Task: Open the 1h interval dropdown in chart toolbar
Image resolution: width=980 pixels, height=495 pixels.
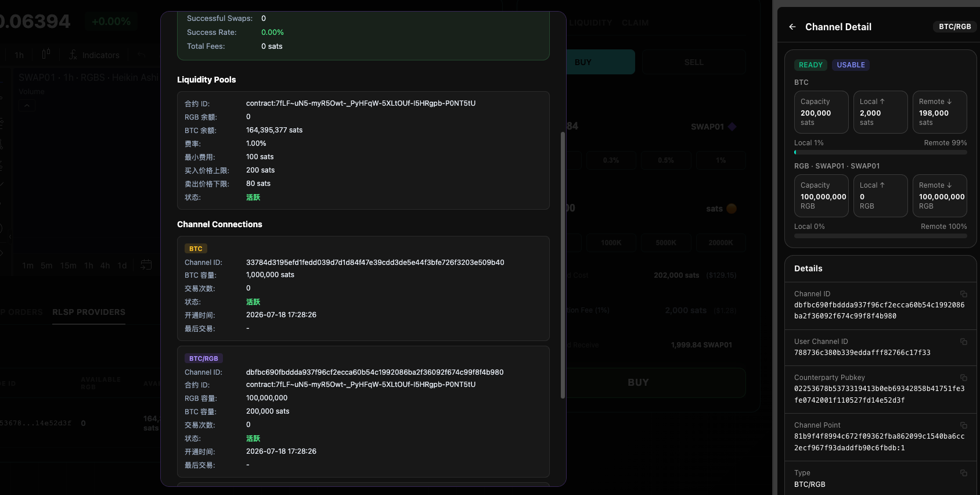Action: 19,55
